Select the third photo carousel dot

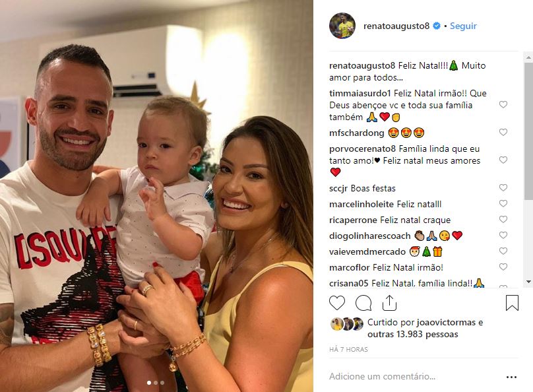162,383
